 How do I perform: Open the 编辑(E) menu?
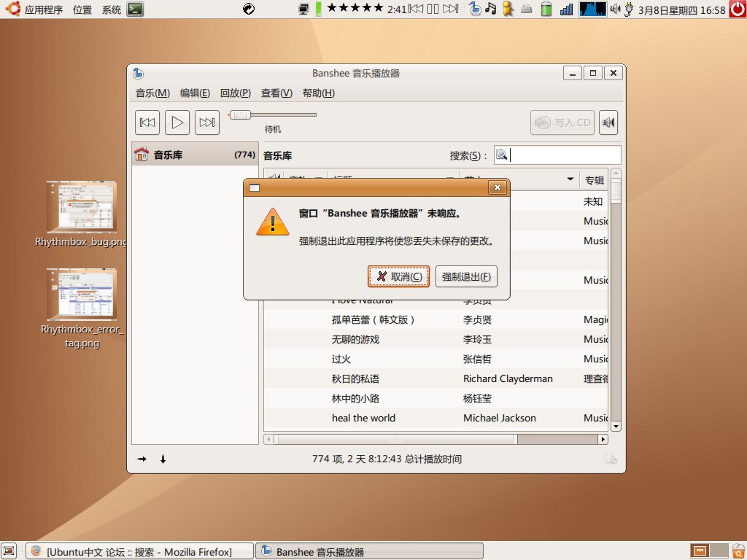coord(195,93)
